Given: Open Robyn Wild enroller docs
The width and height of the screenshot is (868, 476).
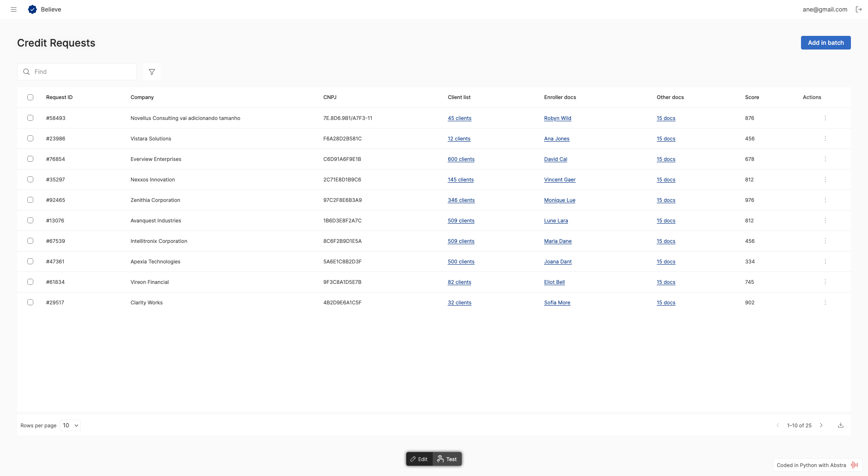Looking at the screenshot, I should pos(557,118).
